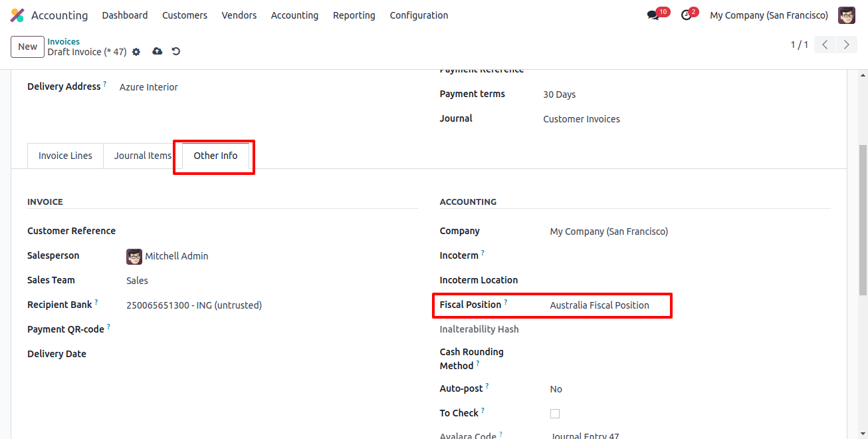
Task: Click the Company field value
Action: tap(609, 231)
